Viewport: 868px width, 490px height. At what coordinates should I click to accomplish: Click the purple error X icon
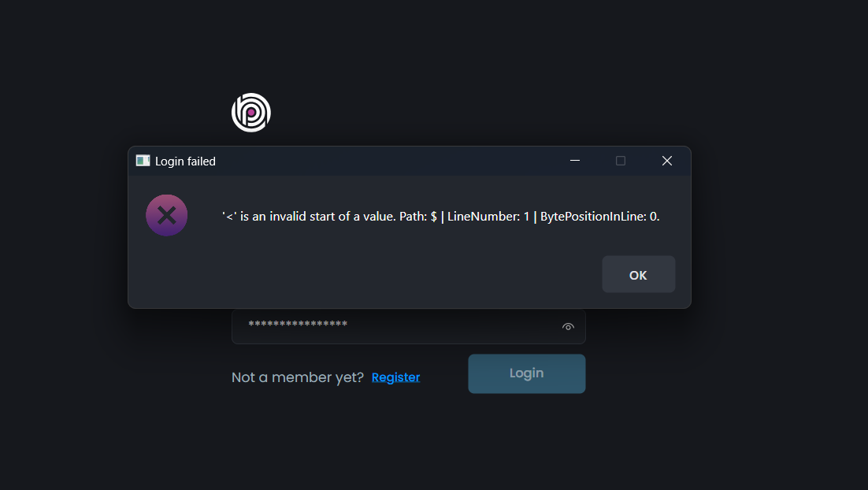(167, 215)
